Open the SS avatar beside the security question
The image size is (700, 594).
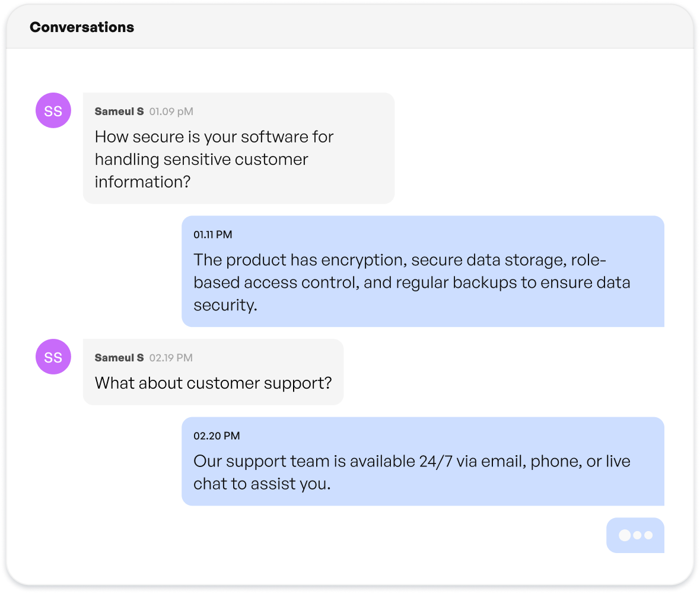coord(53,110)
